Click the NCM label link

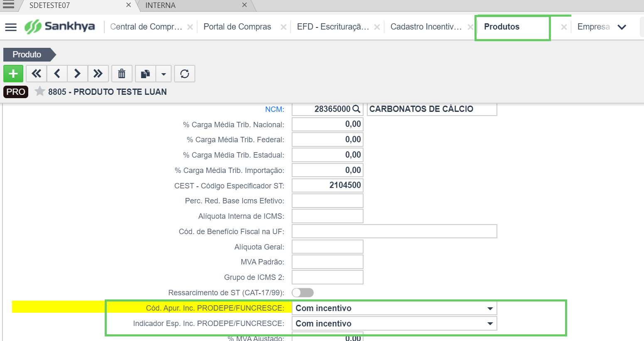[275, 109]
